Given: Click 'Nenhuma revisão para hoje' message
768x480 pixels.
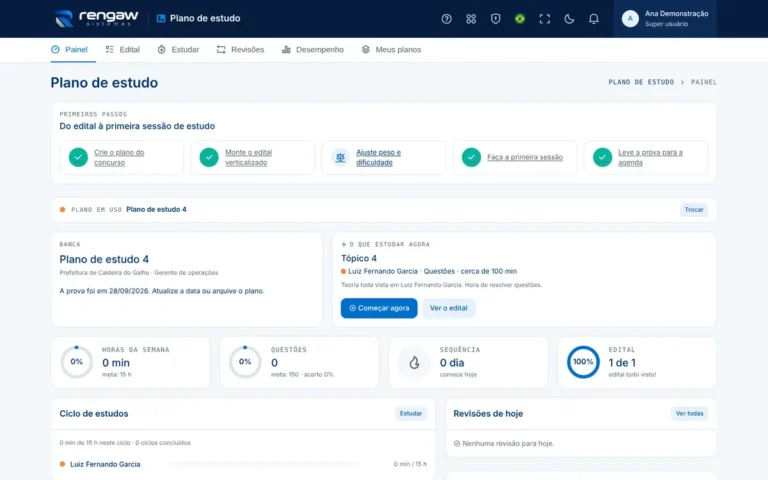Looking at the screenshot, I should tap(508, 443).
